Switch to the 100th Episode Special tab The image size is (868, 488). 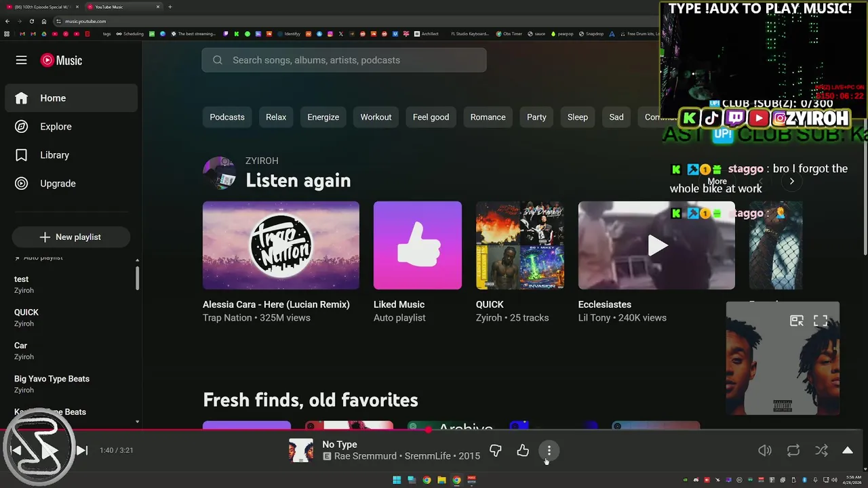click(x=42, y=7)
